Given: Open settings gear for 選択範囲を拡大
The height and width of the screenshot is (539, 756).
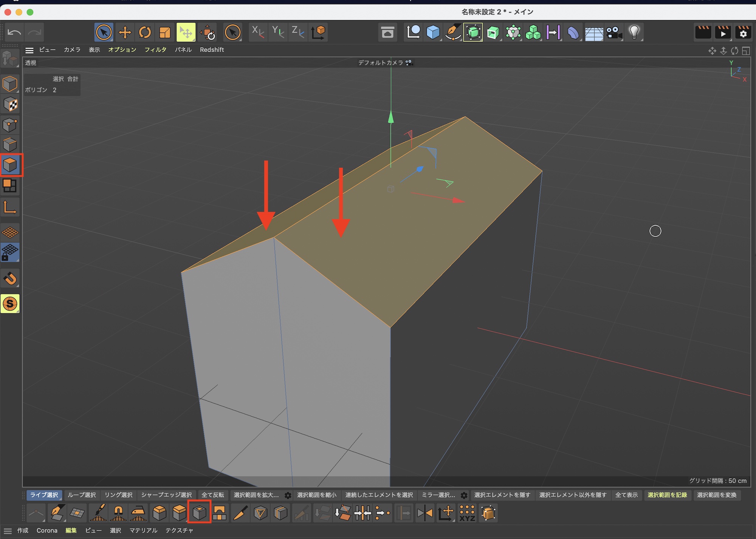Looking at the screenshot, I should click(288, 495).
